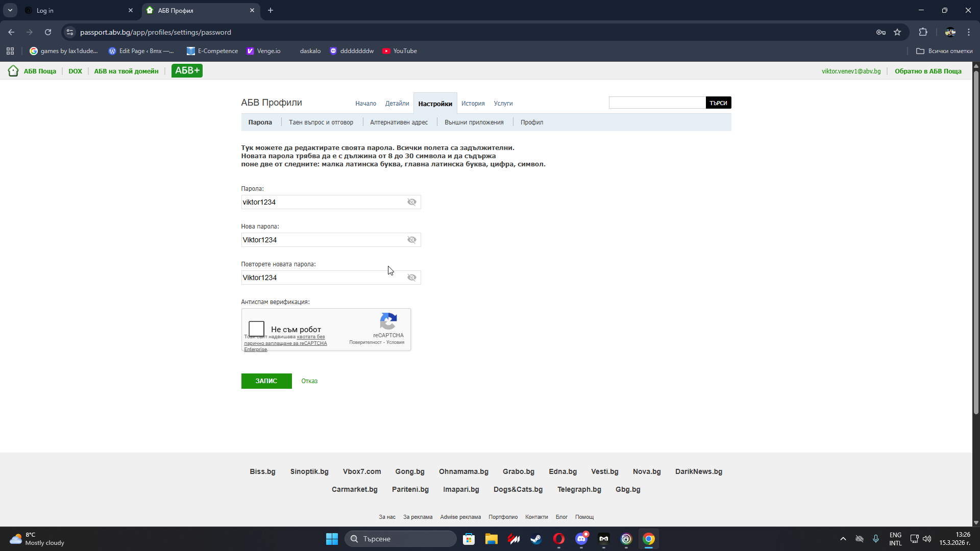
Task: Toggle visibility of the new password field
Action: coord(412,240)
